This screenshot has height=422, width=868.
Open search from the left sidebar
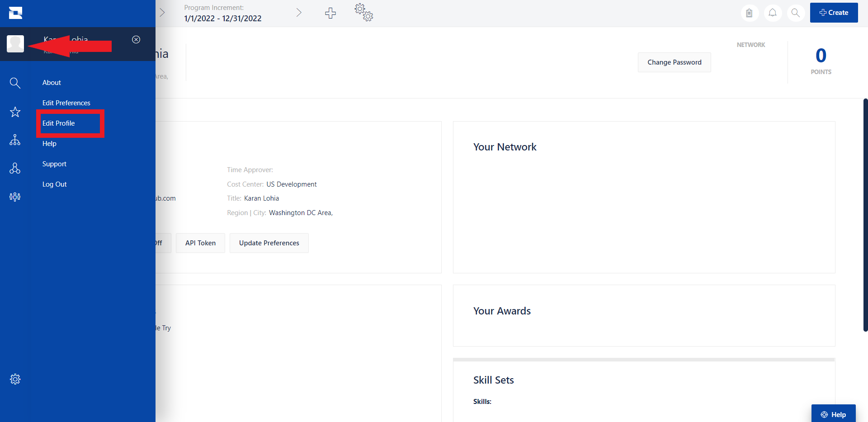[15, 83]
